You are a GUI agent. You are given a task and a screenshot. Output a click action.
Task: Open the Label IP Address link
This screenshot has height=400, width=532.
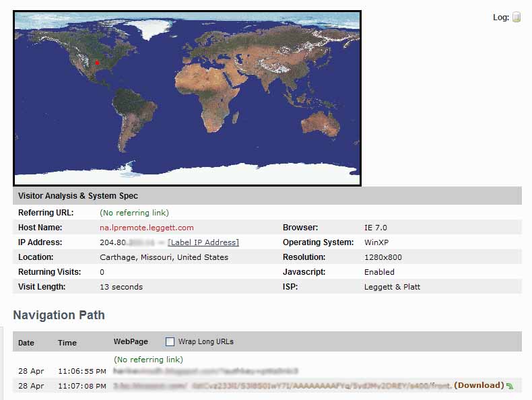[203, 242]
